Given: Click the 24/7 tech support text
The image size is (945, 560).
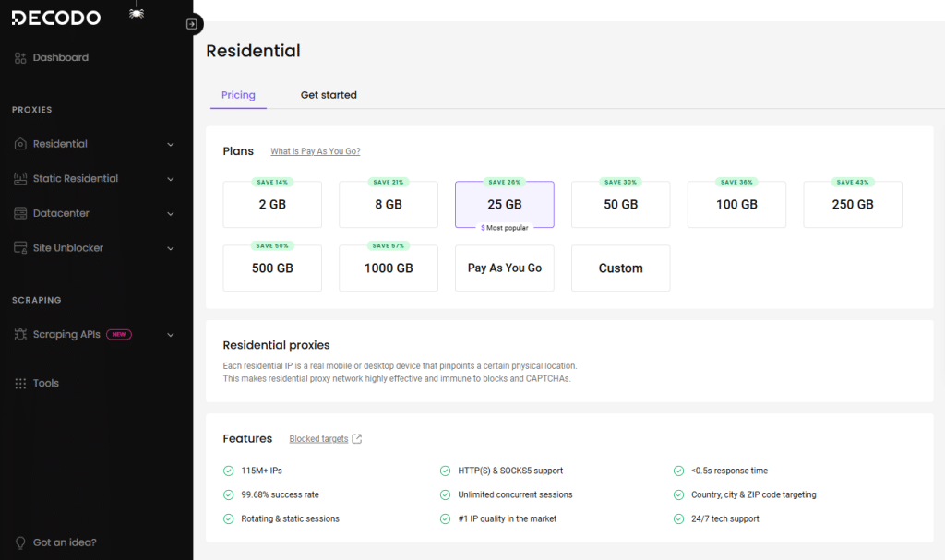Looking at the screenshot, I should pos(725,519).
